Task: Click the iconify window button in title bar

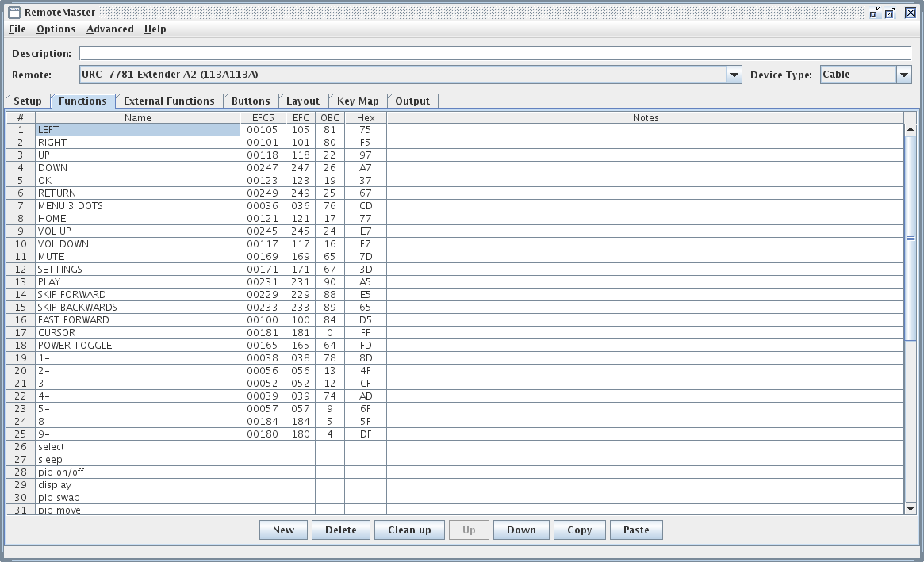Action: (875, 12)
